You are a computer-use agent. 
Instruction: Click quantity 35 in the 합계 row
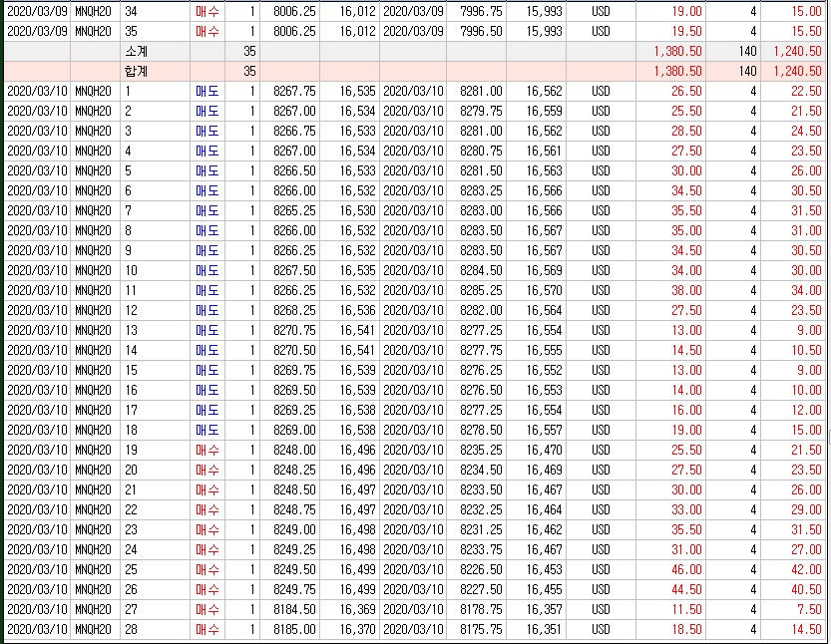click(x=249, y=72)
